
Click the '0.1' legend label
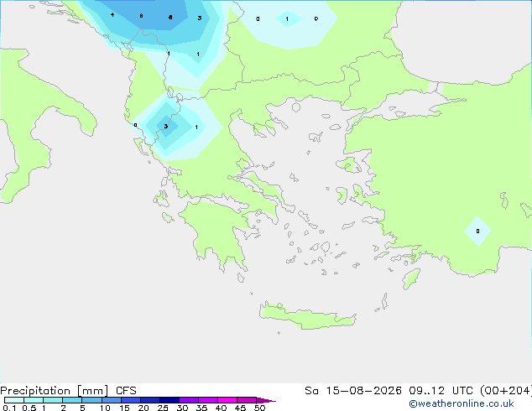9,408
